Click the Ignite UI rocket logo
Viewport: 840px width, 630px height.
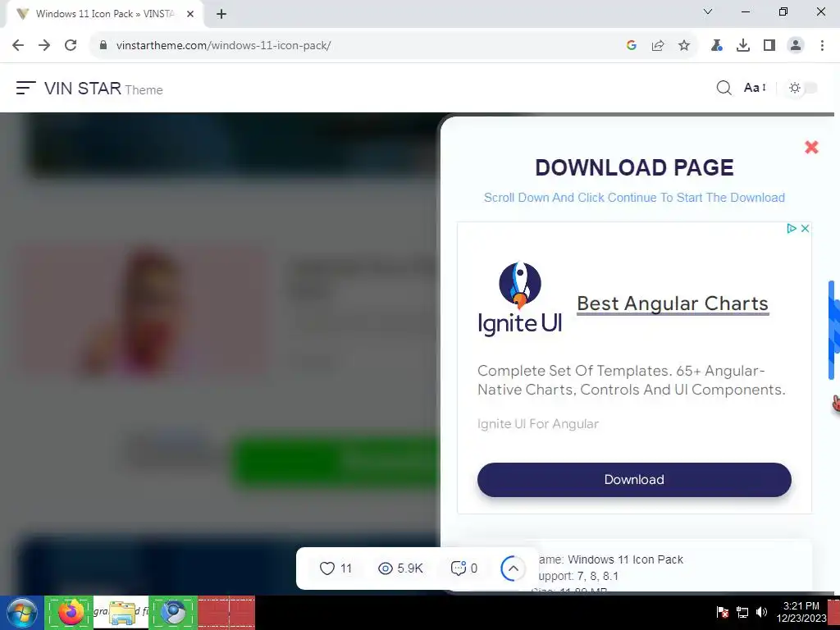pos(519,299)
